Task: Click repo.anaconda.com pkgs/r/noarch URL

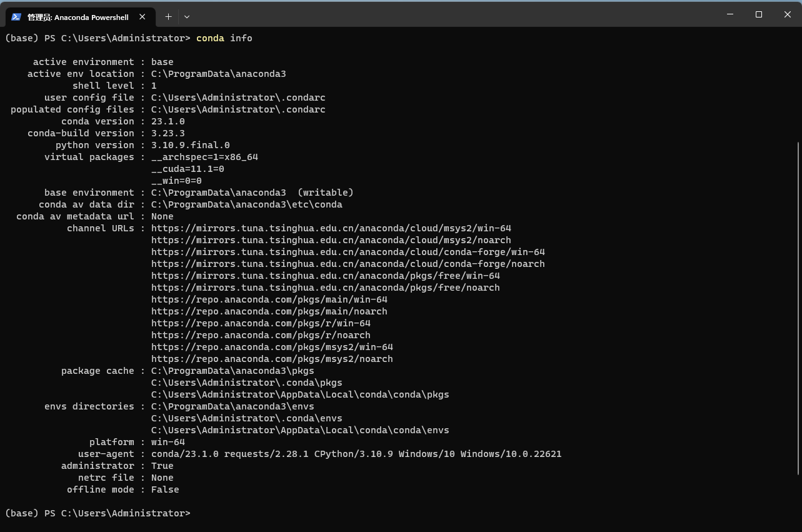Action: pyautogui.click(x=261, y=335)
